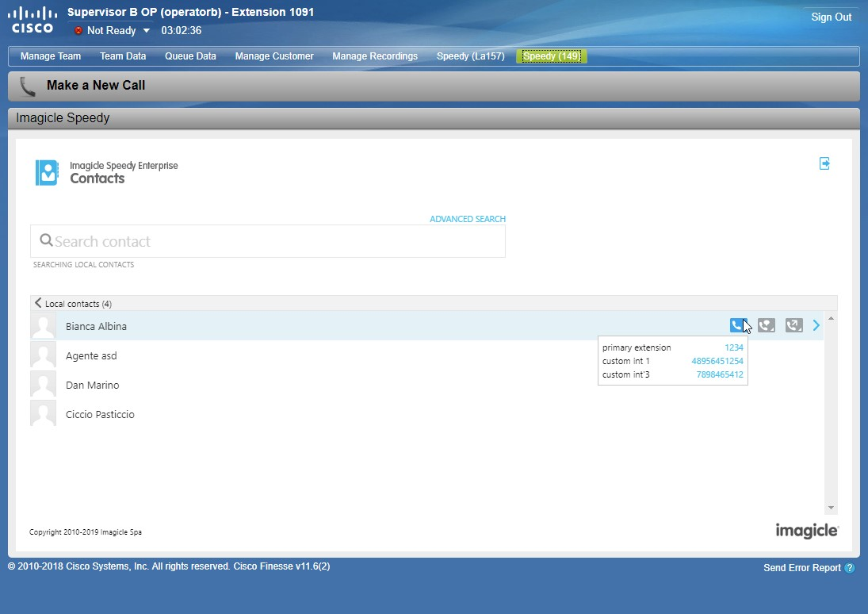This screenshot has width=868, height=614.
Task: Click the Imagicle Speedy contacts book icon
Action: pyautogui.click(x=47, y=173)
